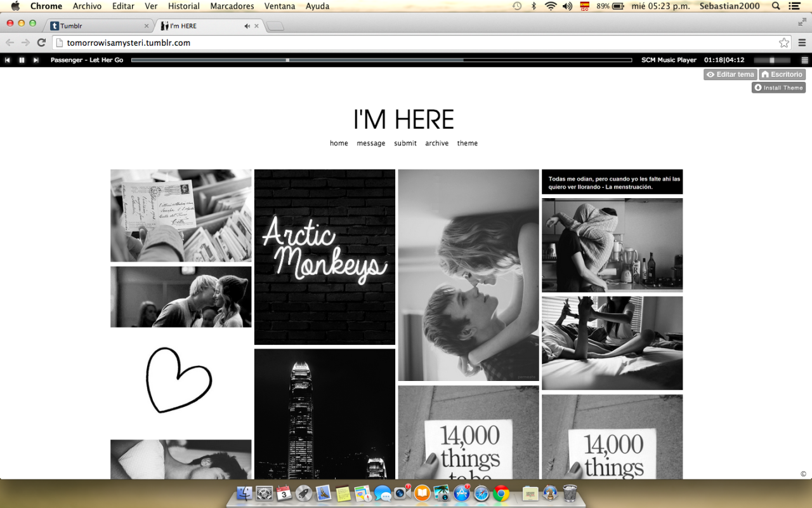Adjust the SCM Music Player volume slider
The width and height of the screenshot is (812, 508).
point(772,60)
